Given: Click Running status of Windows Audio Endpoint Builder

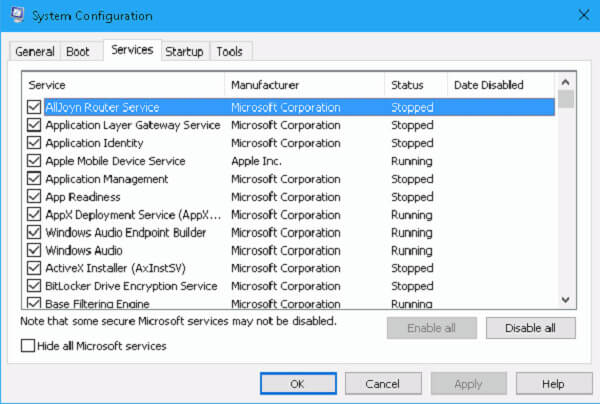Looking at the screenshot, I should [412, 232].
